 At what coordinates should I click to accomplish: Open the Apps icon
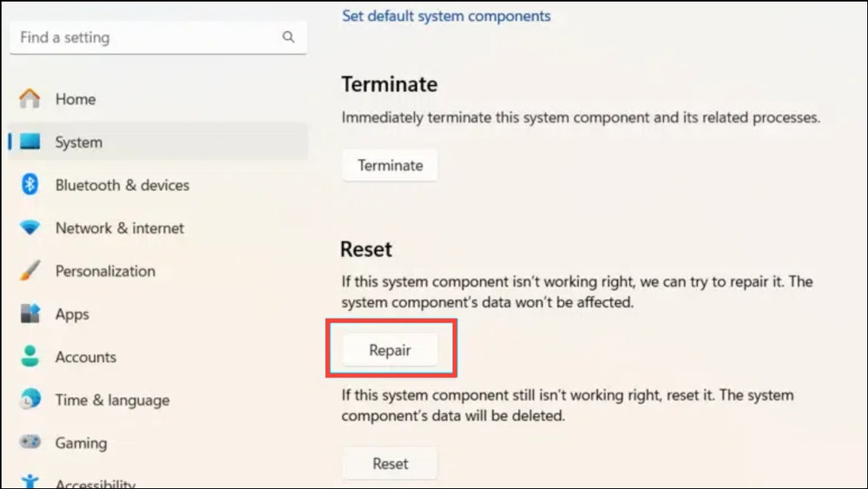pyautogui.click(x=30, y=314)
